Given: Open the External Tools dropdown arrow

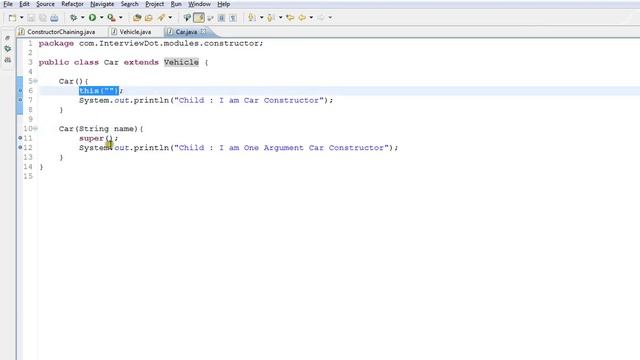Looking at the screenshot, I should 121,18.
